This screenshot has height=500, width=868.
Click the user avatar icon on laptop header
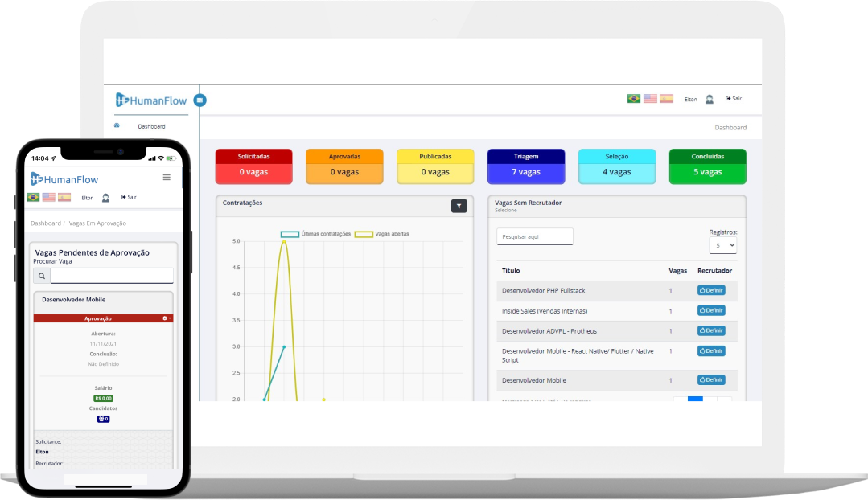(710, 100)
